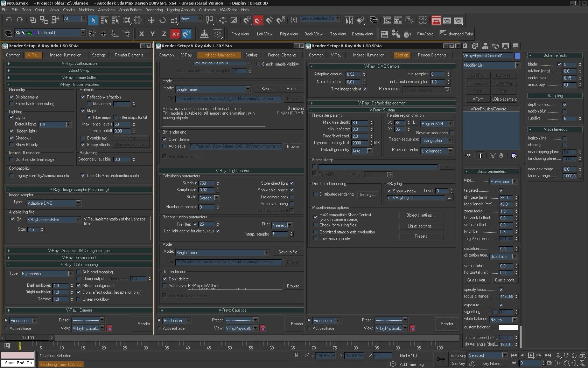
Task: Toggle Hidden lights checkbox
Action: (x=12, y=131)
